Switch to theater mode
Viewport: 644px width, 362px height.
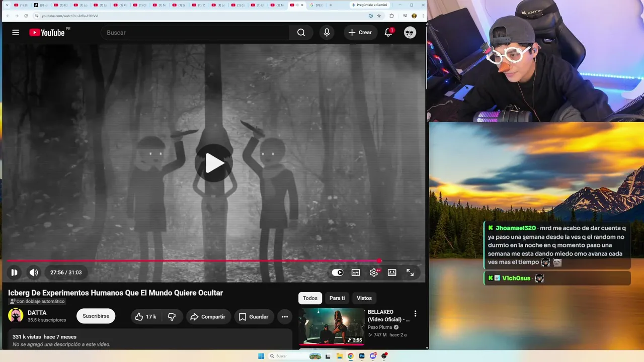(x=392, y=273)
